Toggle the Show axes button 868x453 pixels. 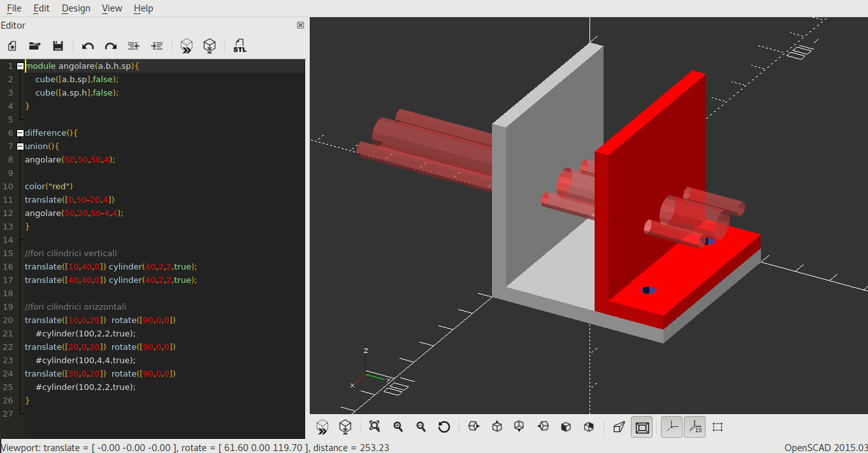point(672,427)
